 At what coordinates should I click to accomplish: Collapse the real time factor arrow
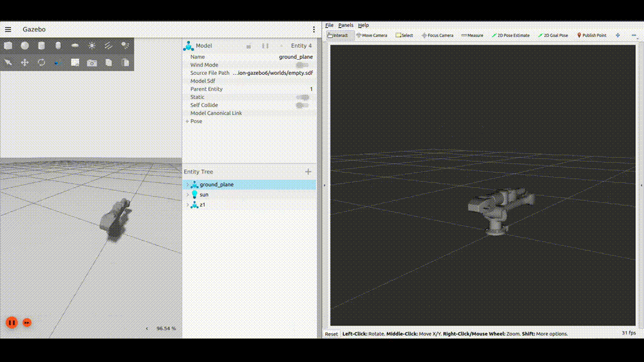(147, 328)
